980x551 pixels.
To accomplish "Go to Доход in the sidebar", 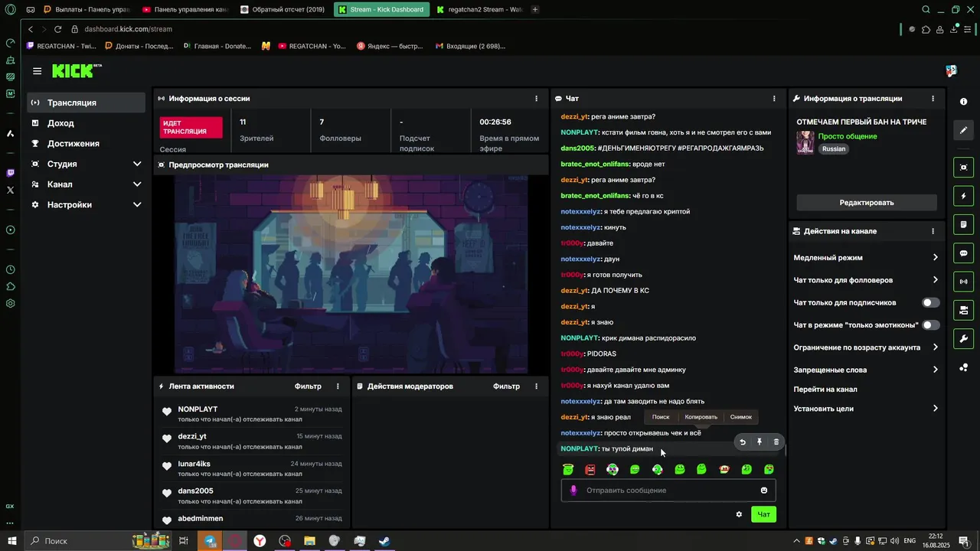I will click(87, 123).
